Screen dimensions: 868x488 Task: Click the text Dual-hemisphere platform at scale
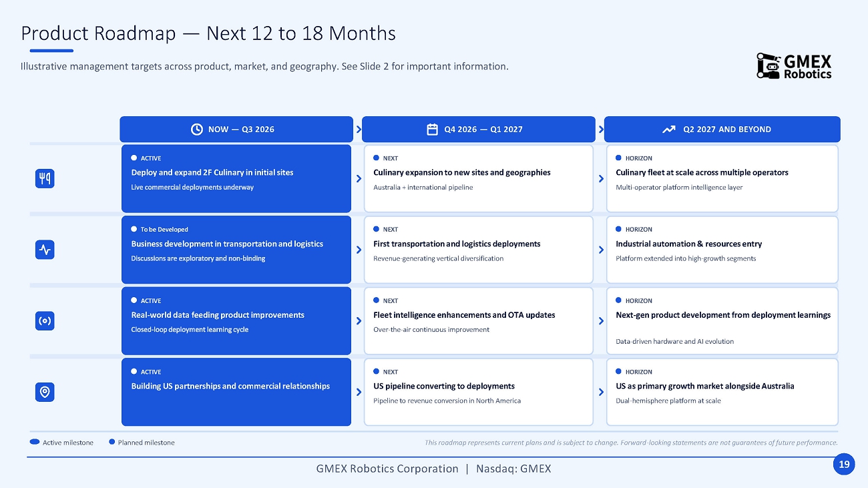tap(668, 401)
